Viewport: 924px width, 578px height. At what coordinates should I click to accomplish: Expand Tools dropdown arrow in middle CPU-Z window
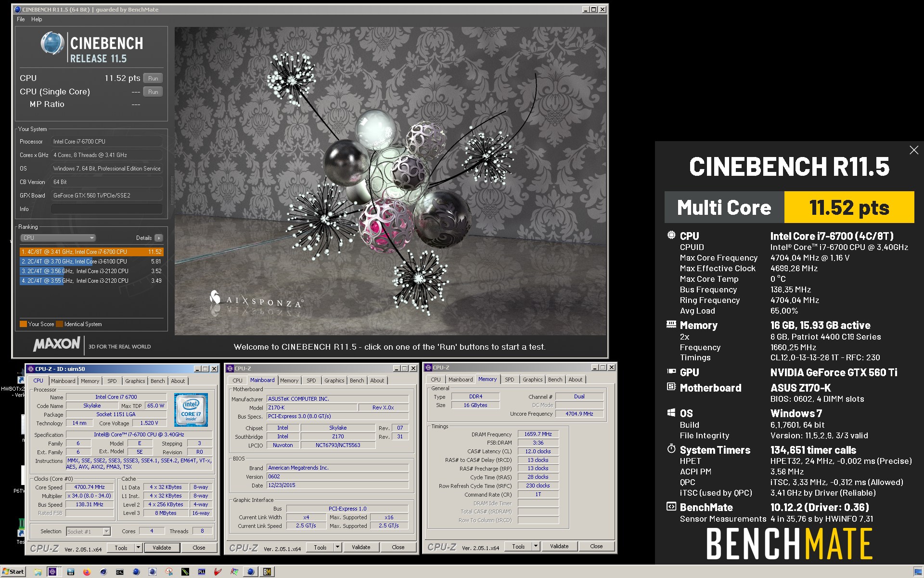[x=337, y=547]
